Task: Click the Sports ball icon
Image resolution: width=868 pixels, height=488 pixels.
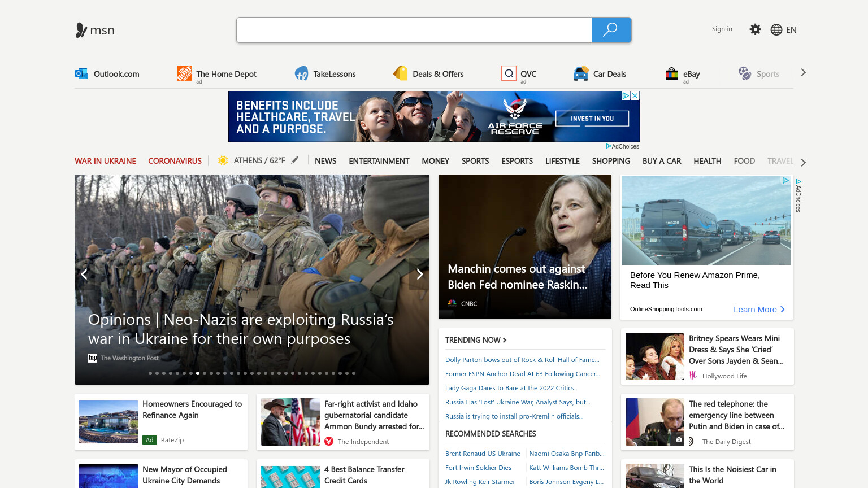Action: 745,73
